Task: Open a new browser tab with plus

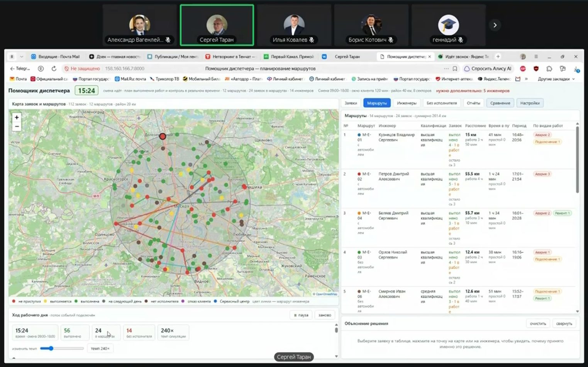Action: click(498, 56)
